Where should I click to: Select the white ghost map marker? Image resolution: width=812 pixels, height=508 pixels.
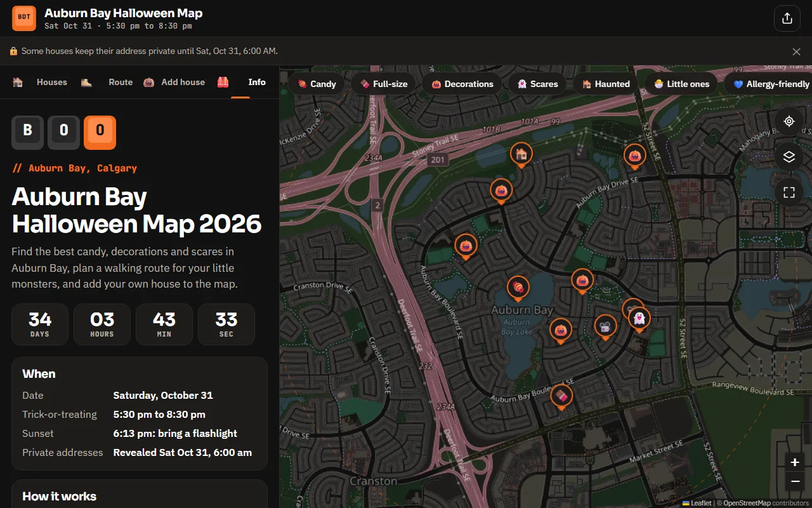[639, 319]
